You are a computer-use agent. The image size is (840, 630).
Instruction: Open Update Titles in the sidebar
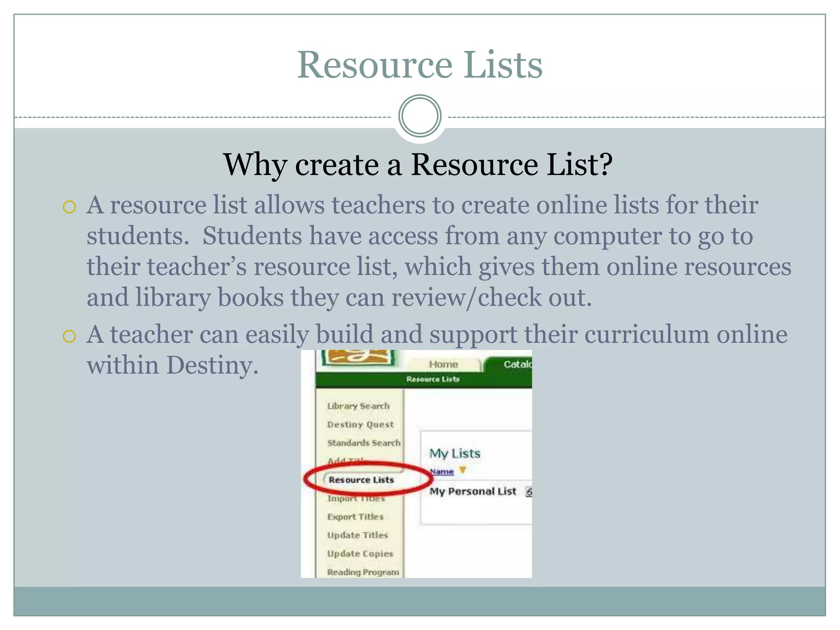tap(357, 535)
